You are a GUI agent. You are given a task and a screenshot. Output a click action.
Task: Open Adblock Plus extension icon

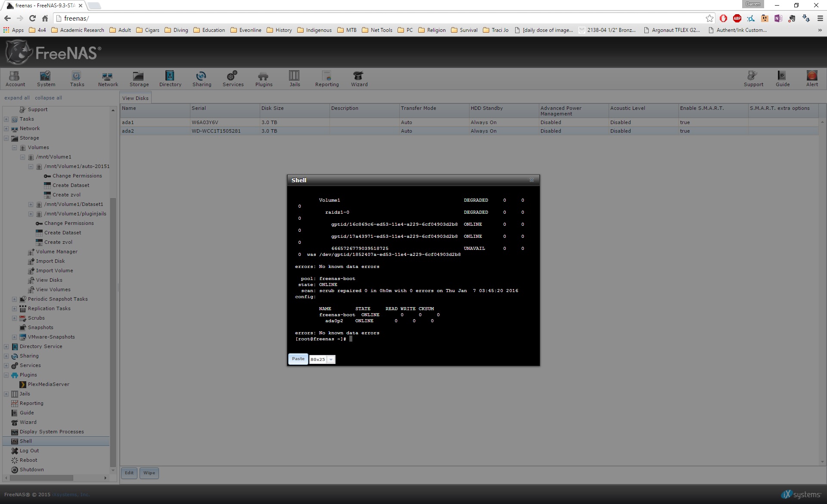[737, 18]
